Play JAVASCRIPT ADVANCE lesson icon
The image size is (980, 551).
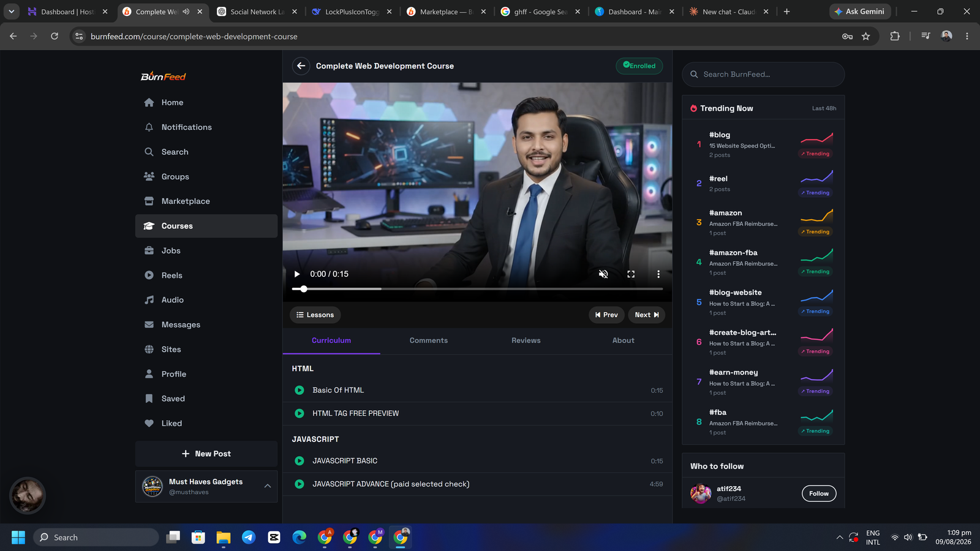(x=300, y=484)
